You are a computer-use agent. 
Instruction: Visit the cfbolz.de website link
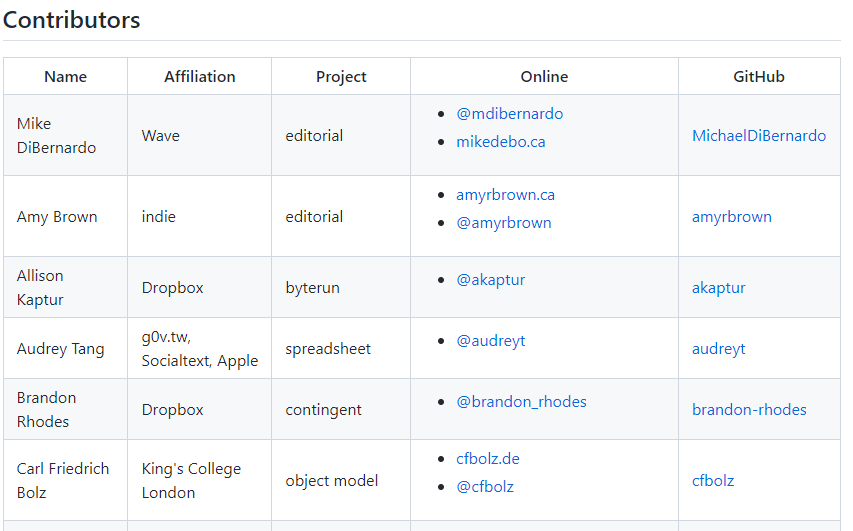[488, 459]
